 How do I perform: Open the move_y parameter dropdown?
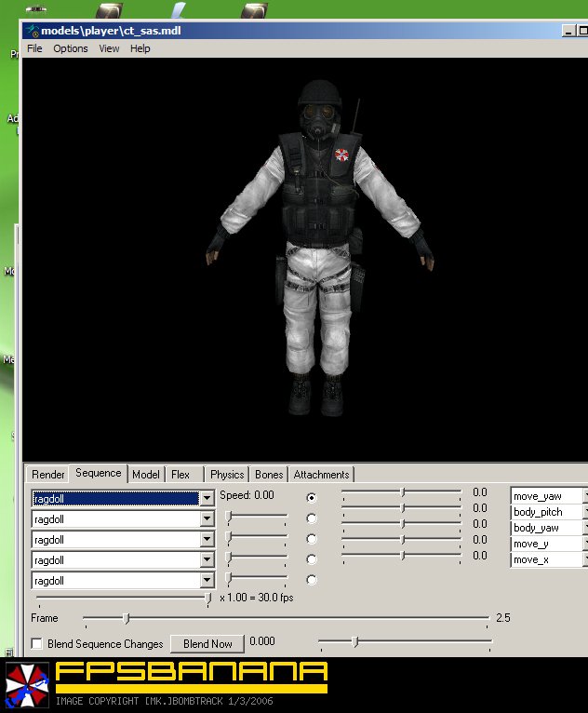click(585, 544)
